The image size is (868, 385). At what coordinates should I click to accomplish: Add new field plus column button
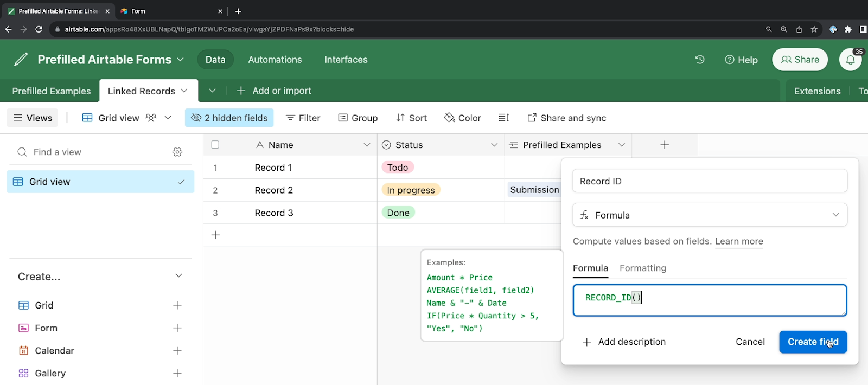(665, 145)
